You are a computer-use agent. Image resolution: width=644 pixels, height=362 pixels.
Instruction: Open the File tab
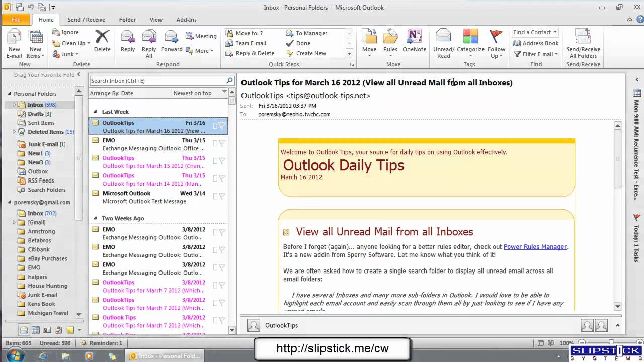tap(16, 20)
